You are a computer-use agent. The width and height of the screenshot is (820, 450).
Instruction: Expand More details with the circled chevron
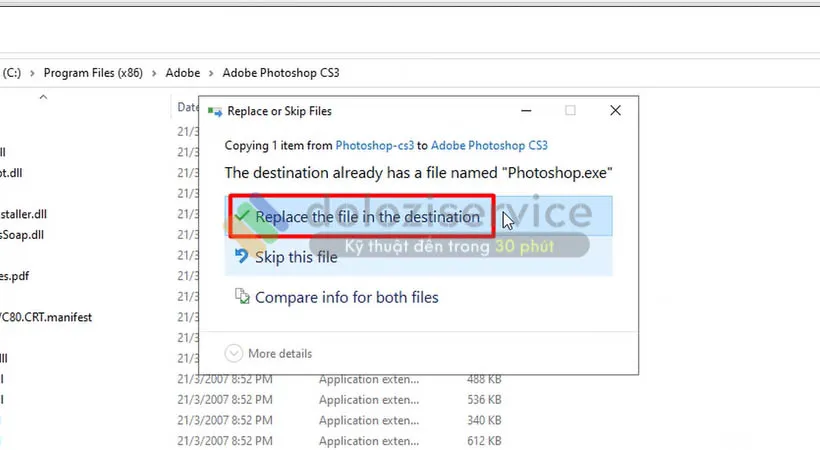234,353
